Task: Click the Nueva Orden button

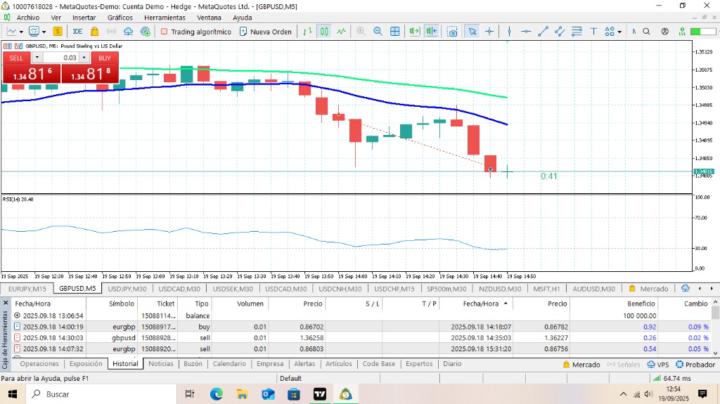Action: click(x=265, y=31)
